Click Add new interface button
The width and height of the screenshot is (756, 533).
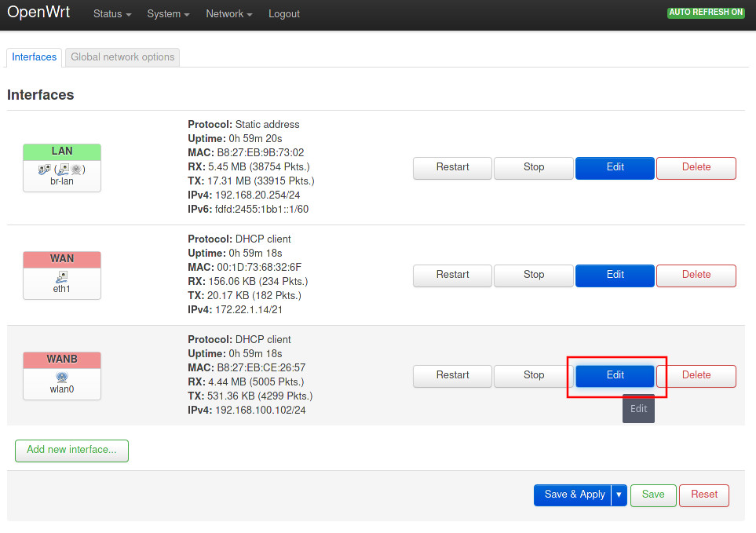[x=72, y=450]
